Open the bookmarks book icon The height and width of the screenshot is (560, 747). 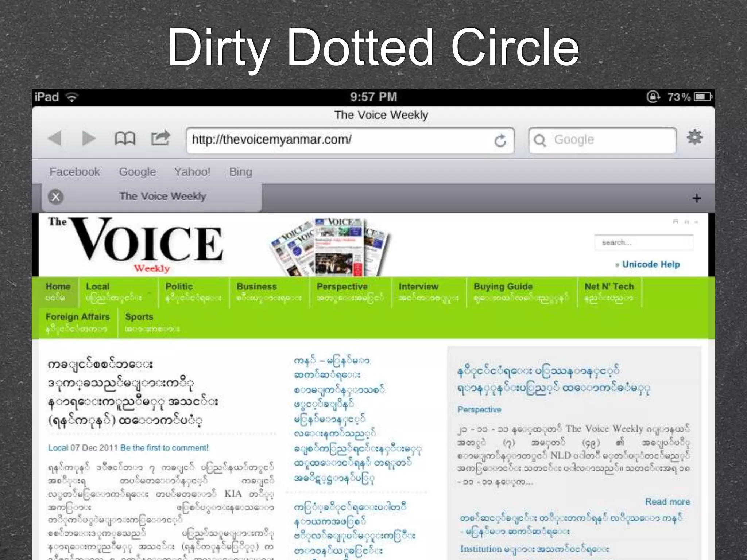pos(125,139)
